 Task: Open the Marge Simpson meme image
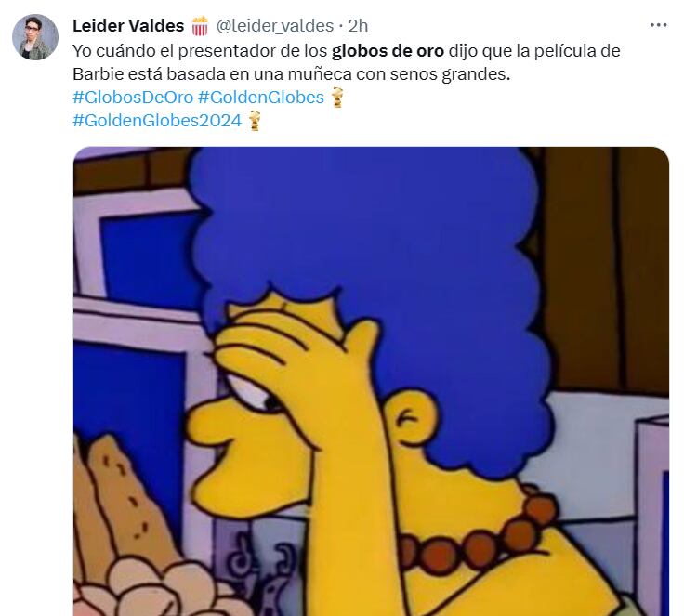coord(371,381)
